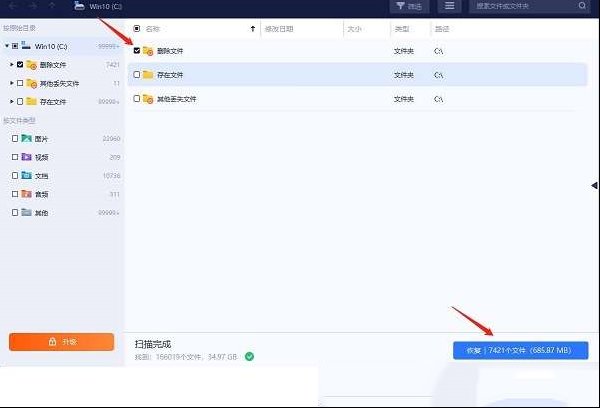Click the 文档 document type icon

(27, 175)
